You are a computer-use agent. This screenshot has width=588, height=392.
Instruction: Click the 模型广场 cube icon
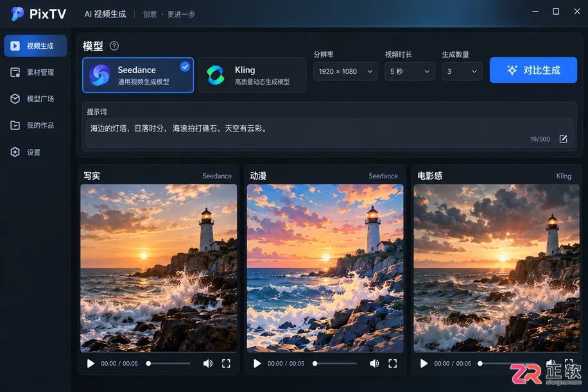[15, 99]
